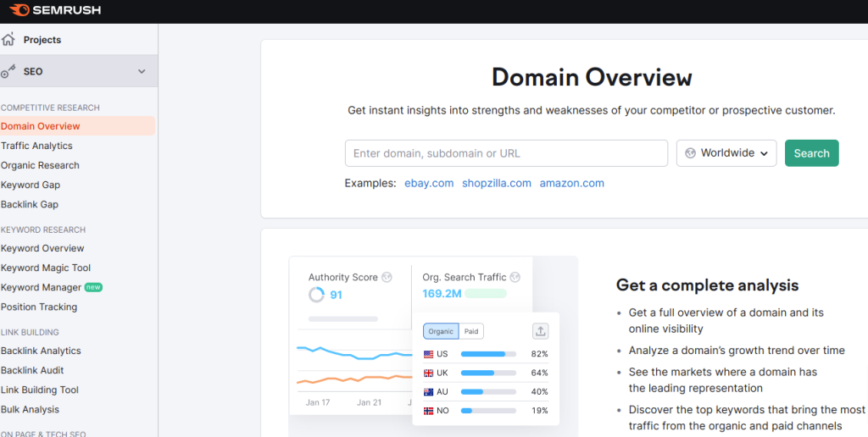Click the Authority Score value 91
868x437 pixels.
pos(336,295)
